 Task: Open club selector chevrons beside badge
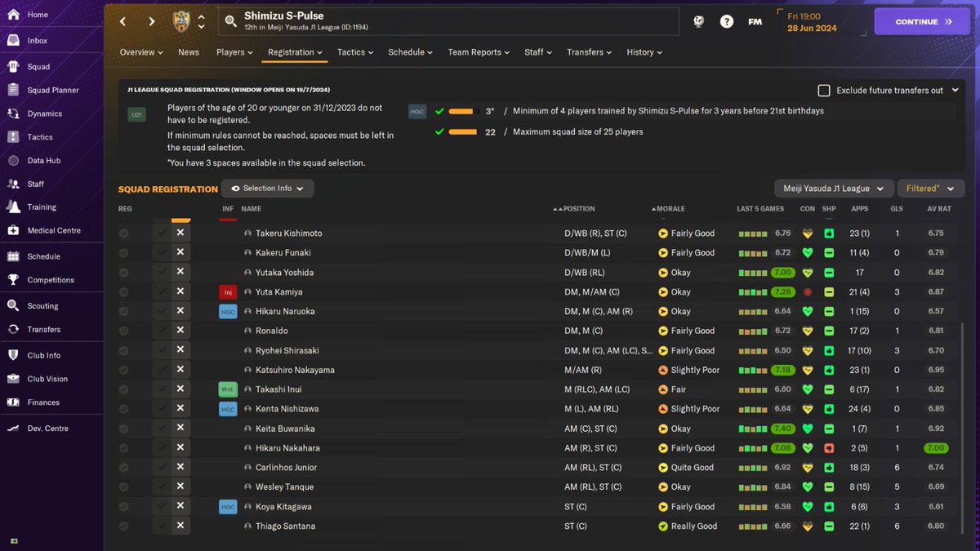(x=202, y=22)
